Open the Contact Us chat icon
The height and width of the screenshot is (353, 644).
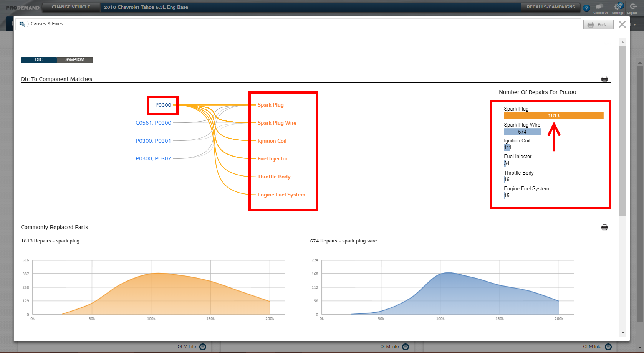(600, 7)
